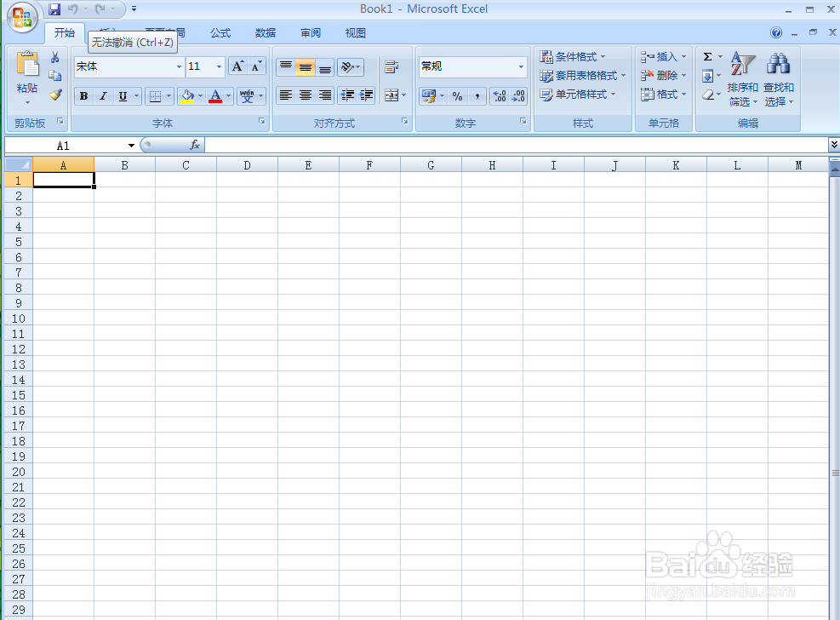
Task: Click inside the formula bar input
Action: point(517,145)
